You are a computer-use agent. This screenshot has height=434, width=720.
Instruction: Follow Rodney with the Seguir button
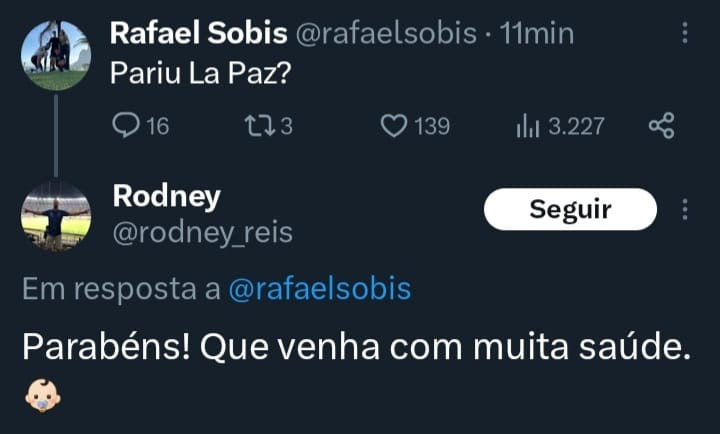click(569, 209)
